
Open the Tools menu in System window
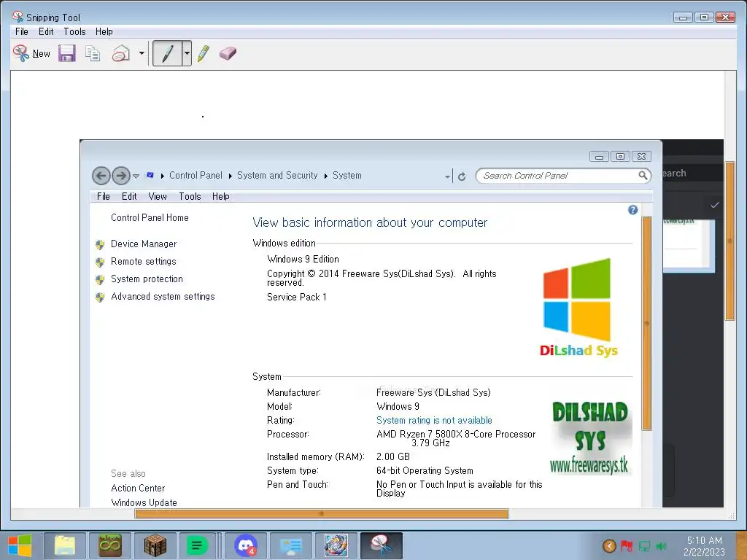click(x=190, y=196)
